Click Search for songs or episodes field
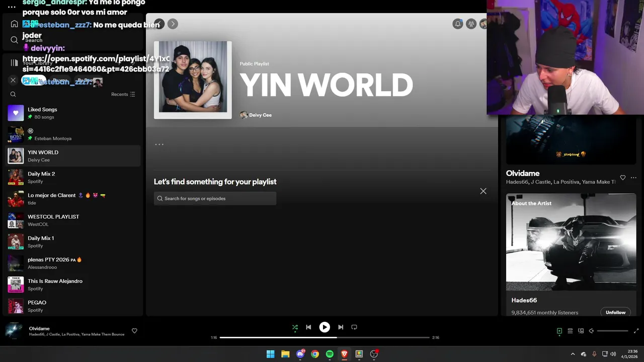The height and width of the screenshot is (362, 644). pyautogui.click(x=215, y=199)
